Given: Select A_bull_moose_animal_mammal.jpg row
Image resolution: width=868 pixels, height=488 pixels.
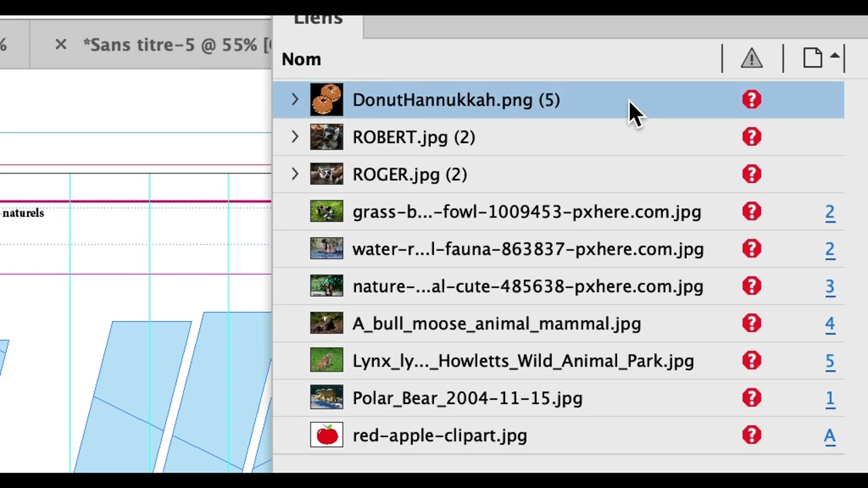Looking at the screenshot, I should click(x=559, y=323).
